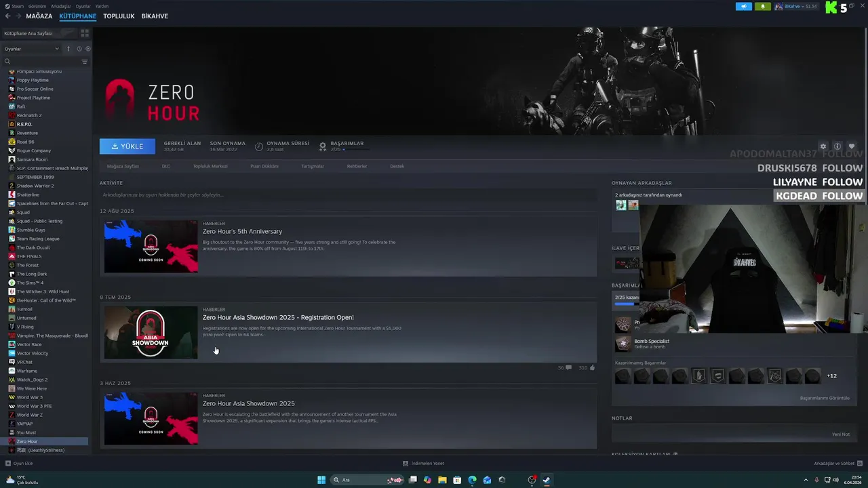Open the Puan Dükkânı tab
Screen dimensions: 868x488
click(264, 166)
